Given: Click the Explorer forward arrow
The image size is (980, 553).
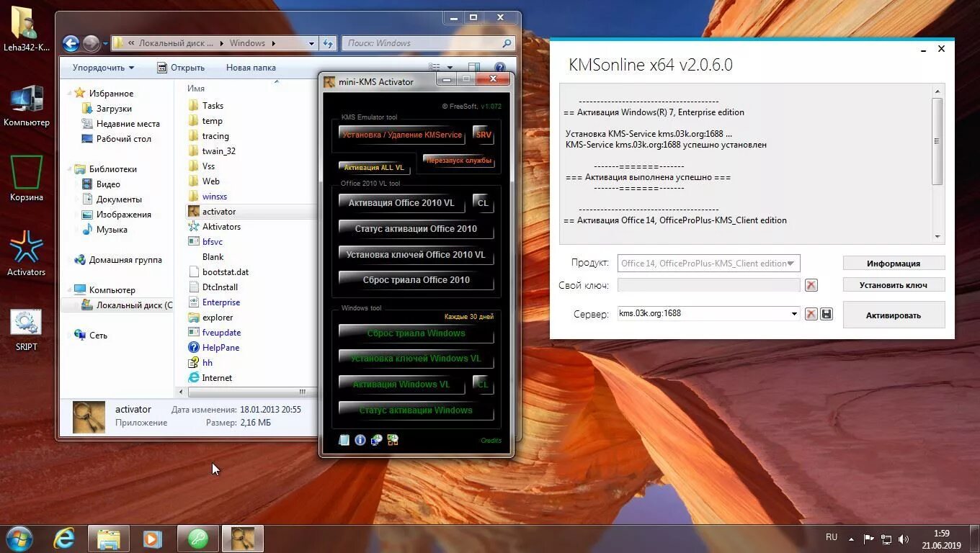Looking at the screenshot, I should point(91,43).
